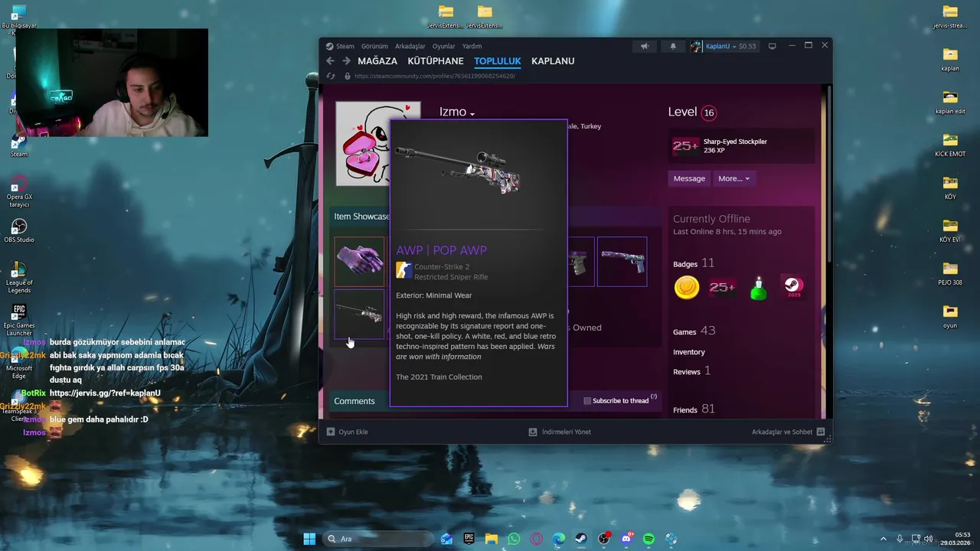Open File Explorer from the taskbar

[491, 539]
